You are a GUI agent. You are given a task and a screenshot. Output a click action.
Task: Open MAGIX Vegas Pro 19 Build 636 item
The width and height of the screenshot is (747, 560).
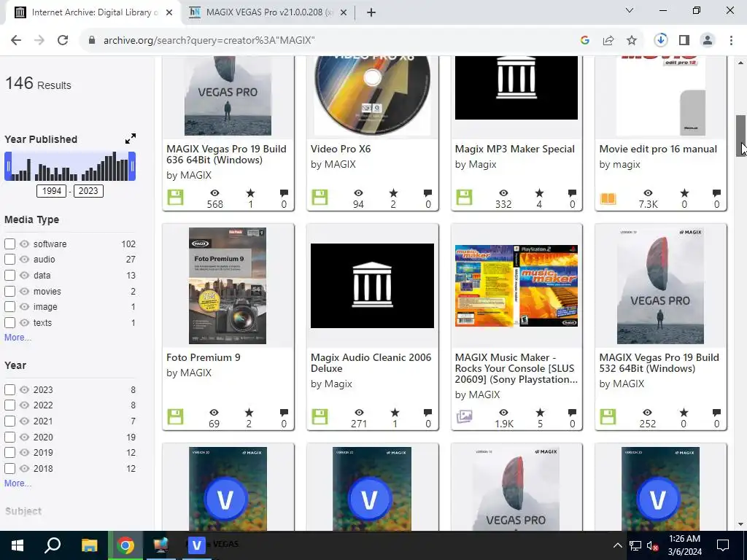click(226, 155)
